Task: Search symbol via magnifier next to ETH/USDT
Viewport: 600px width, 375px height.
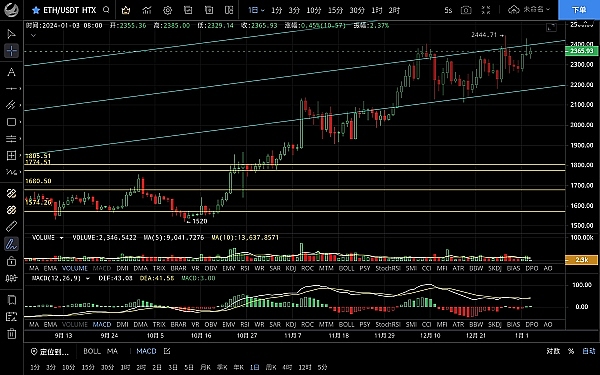Action: click(x=107, y=10)
